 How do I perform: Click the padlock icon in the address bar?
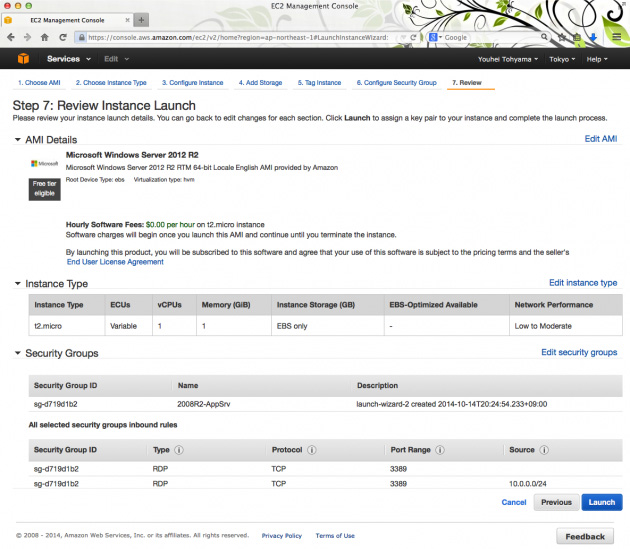[x=82, y=37]
